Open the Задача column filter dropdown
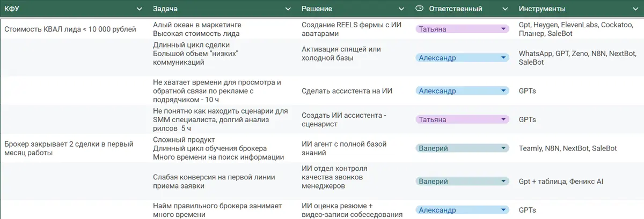The height and width of the screenshot is (219, 644). [x=289, y=9]
